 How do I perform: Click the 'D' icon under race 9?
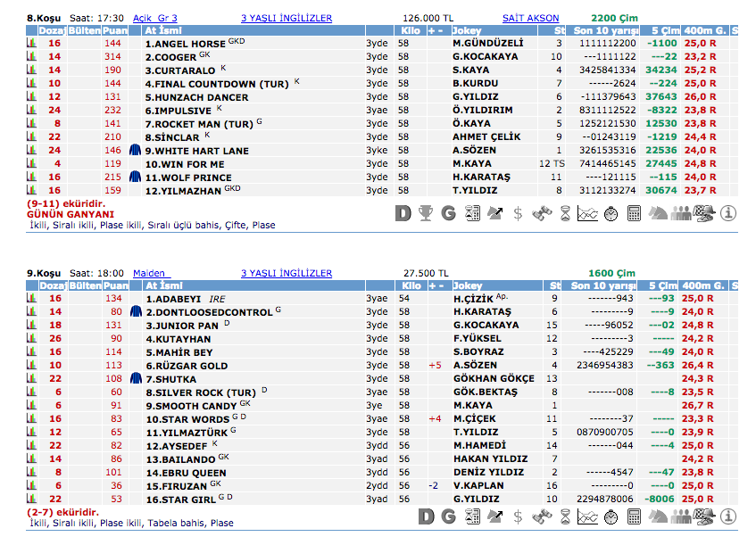pos(426,517)
